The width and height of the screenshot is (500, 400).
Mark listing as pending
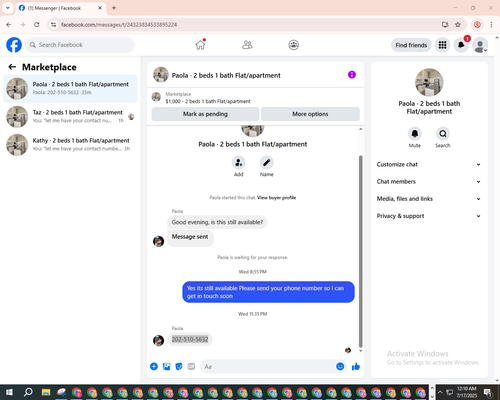point(205,114)
